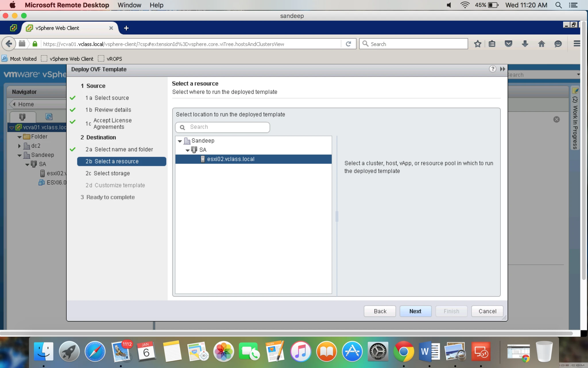
Task: Close the vSphere Web Client tab
Action: point(111,28)
